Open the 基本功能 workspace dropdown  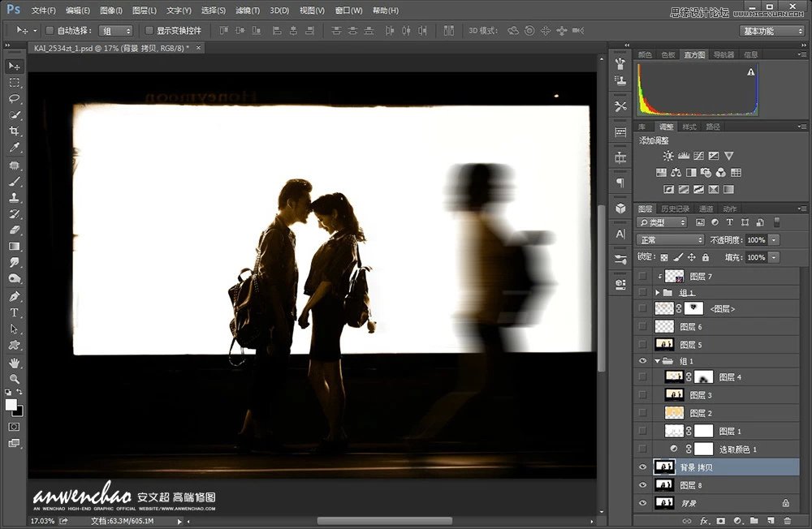coord(771,31)
